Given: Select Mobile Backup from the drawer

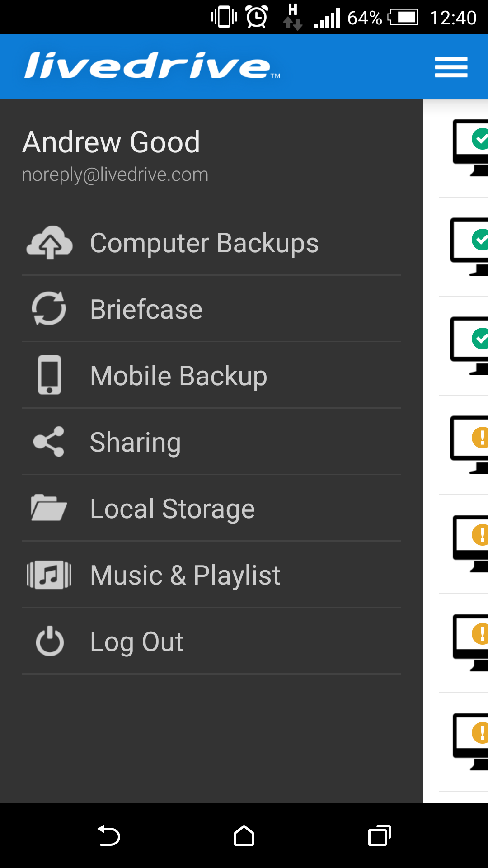Looking at the screenshot, I should pos(211,375).
